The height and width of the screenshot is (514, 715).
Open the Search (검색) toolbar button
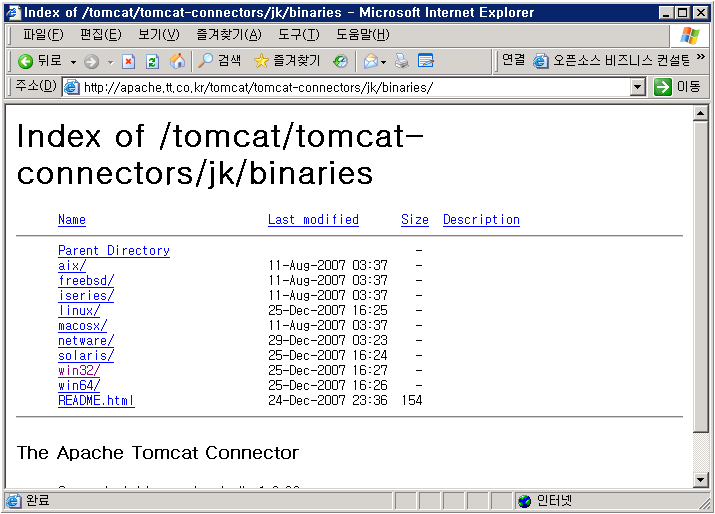(220, 61)
